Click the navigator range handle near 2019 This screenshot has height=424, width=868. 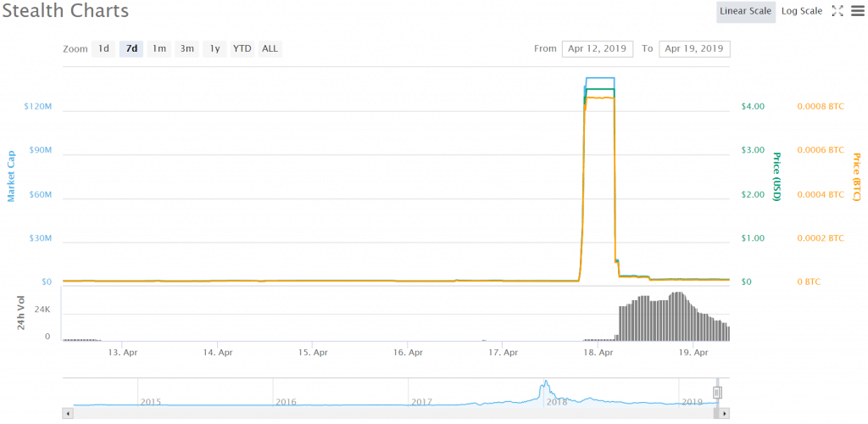pyautogui.click(x=717, y=393)
